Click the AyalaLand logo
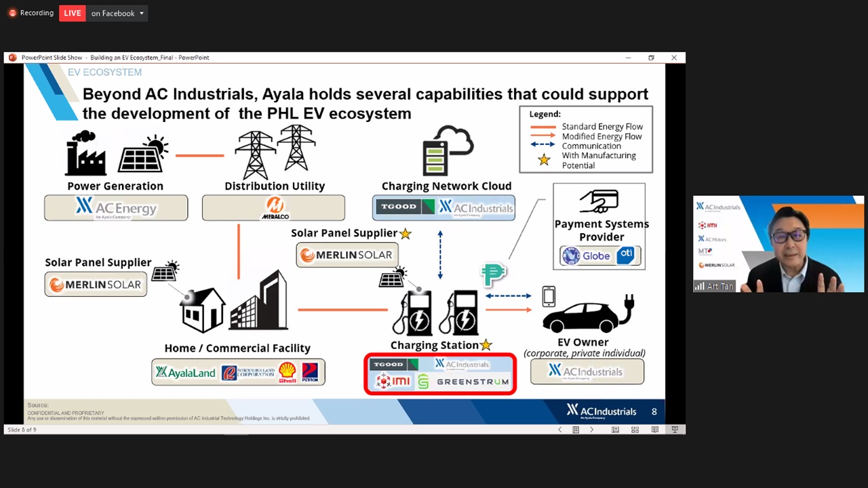This screenshot has width=868, height=488. 185,372
